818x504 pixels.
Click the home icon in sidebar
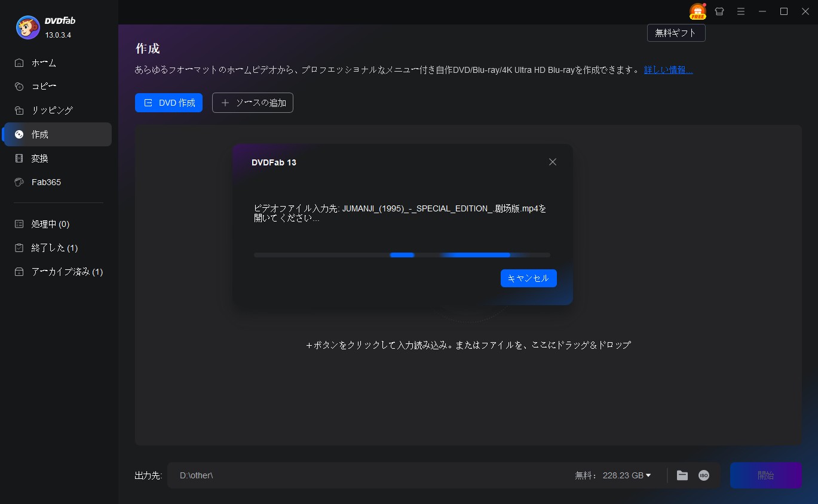click(x=19, y=63)
